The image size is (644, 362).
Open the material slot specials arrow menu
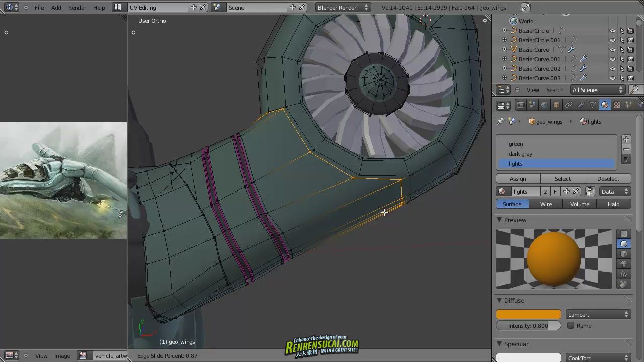coord(626,159)
